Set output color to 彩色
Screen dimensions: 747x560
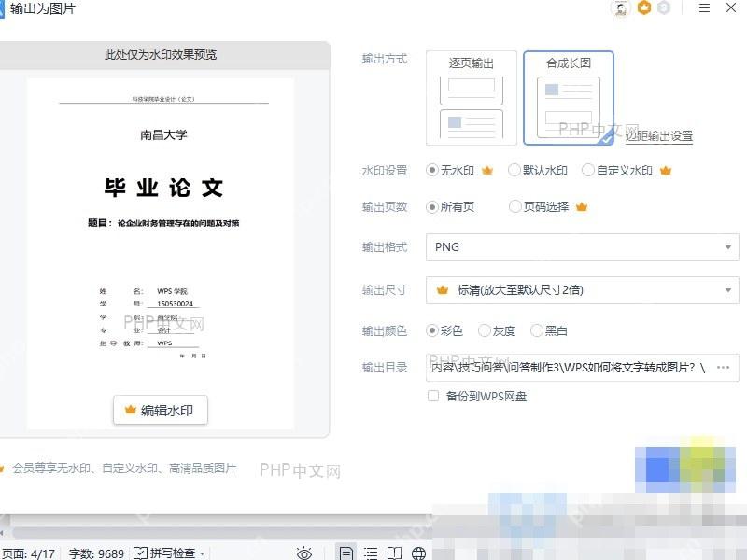[444, 330]
